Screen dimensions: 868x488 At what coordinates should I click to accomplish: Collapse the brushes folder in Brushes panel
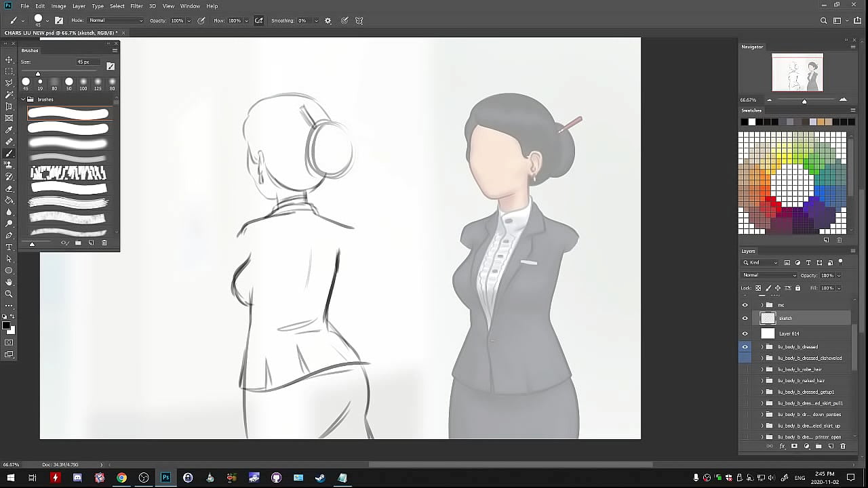(x=23, y=100)
